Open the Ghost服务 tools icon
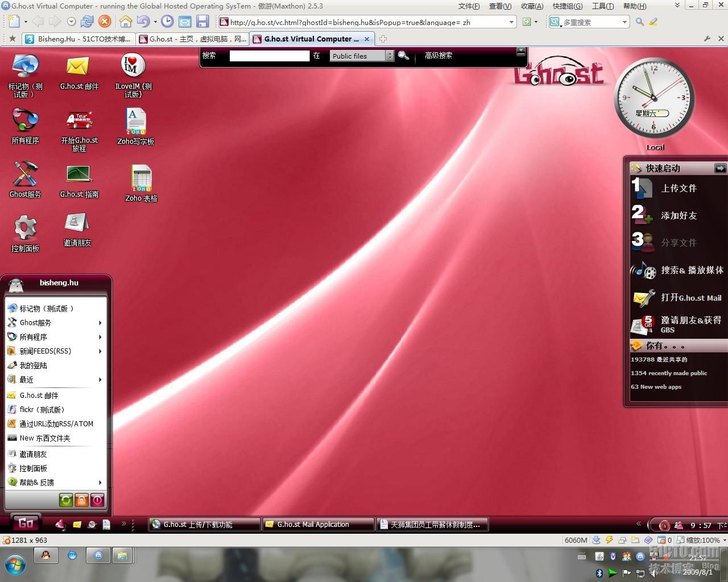Image resolution: width=728 pixels, height=582 pixels. tap(25, 179)
